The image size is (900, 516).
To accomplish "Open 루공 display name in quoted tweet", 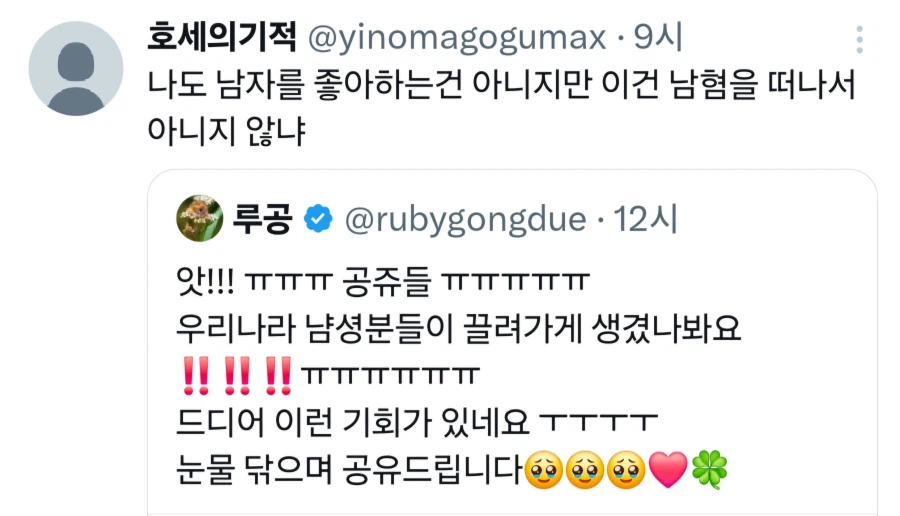I will click(x=262, y=219).
